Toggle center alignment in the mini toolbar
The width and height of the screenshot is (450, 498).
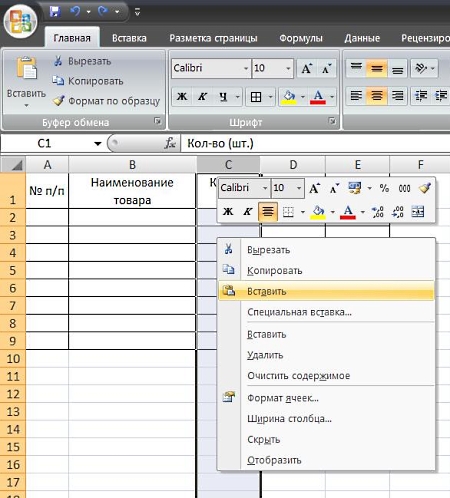268,212
